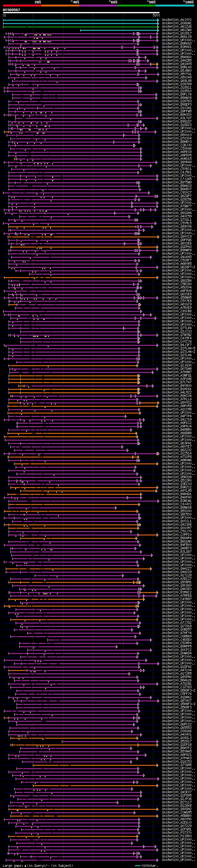Click the UniRef100_Q7TQM5 label

click(x=177, y=765)
